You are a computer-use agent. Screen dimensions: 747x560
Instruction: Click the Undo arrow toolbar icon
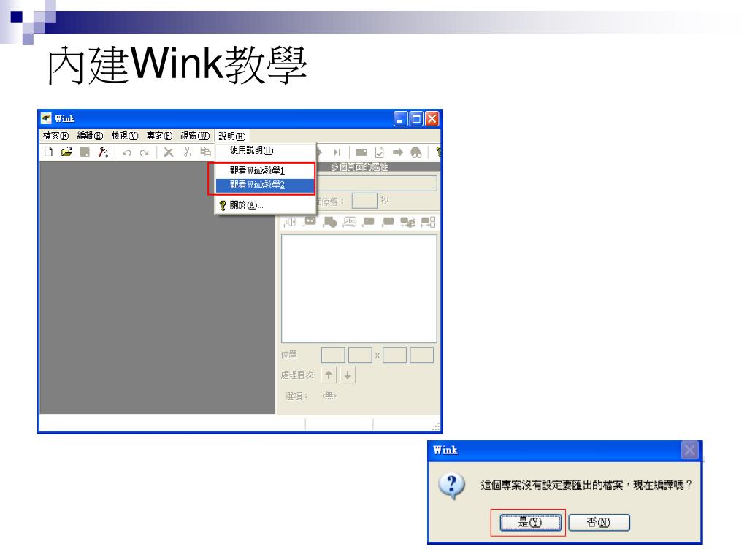pyautogui.click(x=126, y=153)
